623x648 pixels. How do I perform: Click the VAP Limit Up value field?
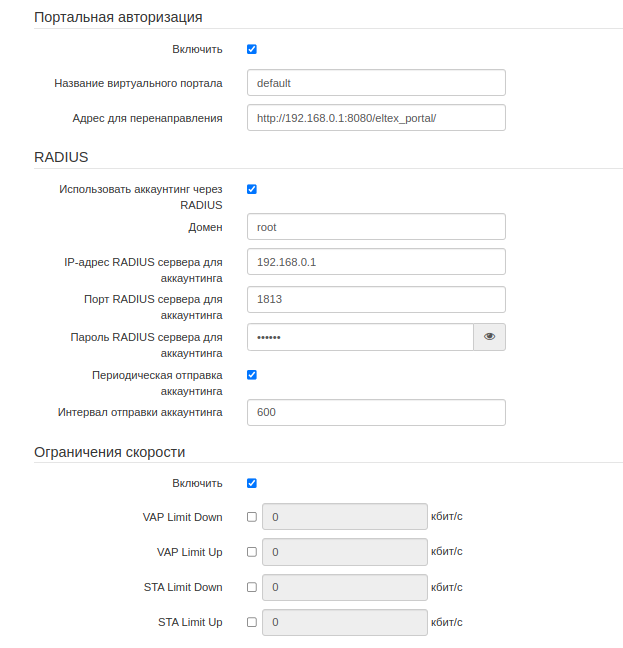345,552
